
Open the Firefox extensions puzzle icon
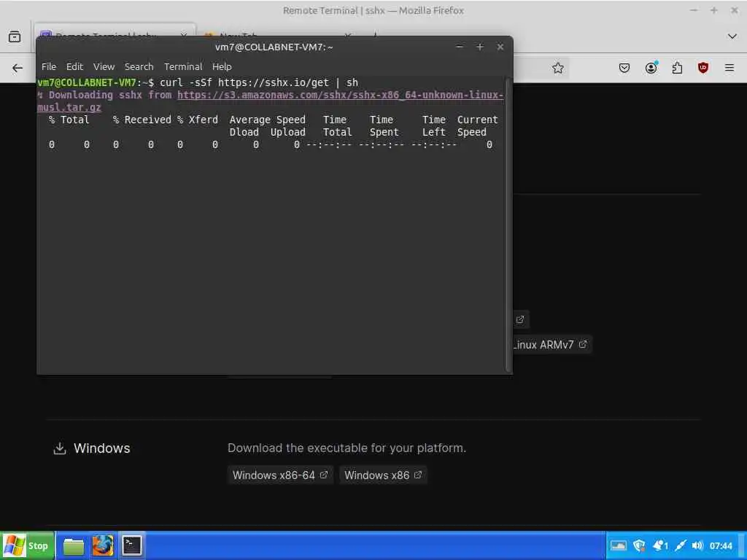pos(677,68)
